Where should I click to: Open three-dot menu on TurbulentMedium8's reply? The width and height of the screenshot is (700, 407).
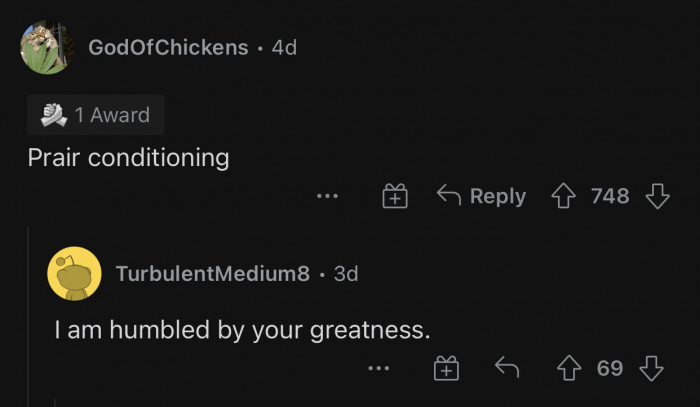378,369
